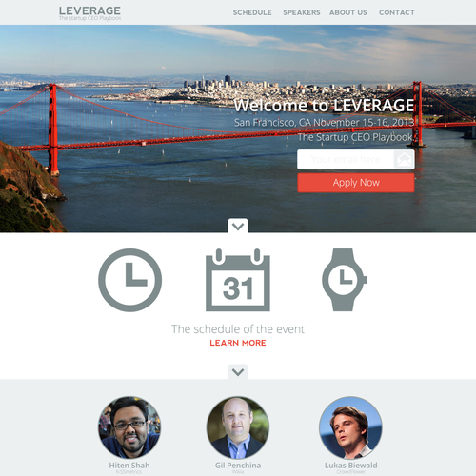Select Gil Penchina's profile photo
476x476 pixels.
[238, 427]
